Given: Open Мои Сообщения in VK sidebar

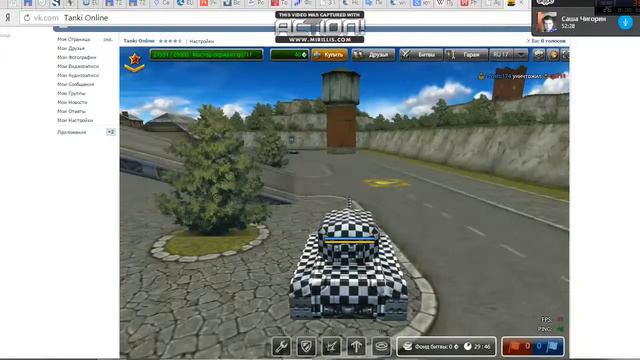Looking at the screenshot, I should (76, 84).
